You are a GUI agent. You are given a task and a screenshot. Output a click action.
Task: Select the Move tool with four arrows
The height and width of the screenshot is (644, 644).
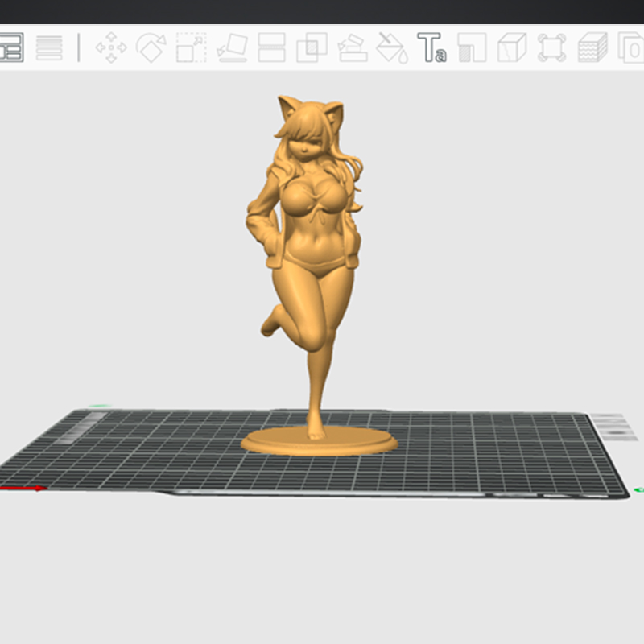(111, 47)
